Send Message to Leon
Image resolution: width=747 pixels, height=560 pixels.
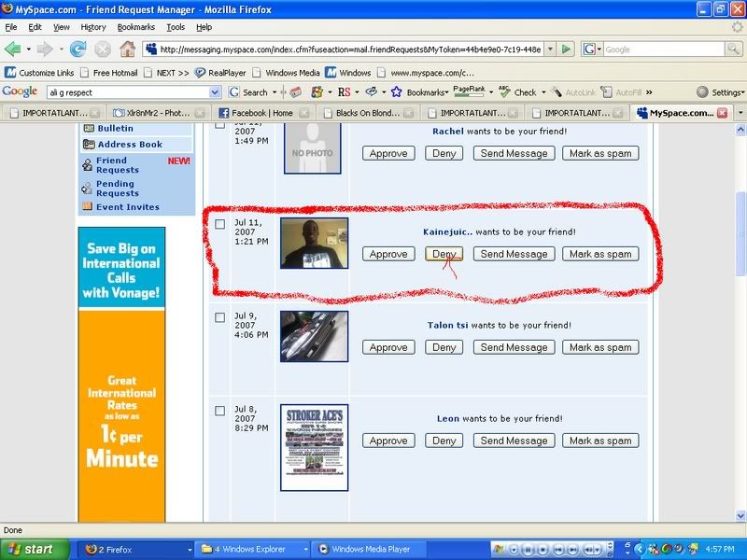(514, 441)
